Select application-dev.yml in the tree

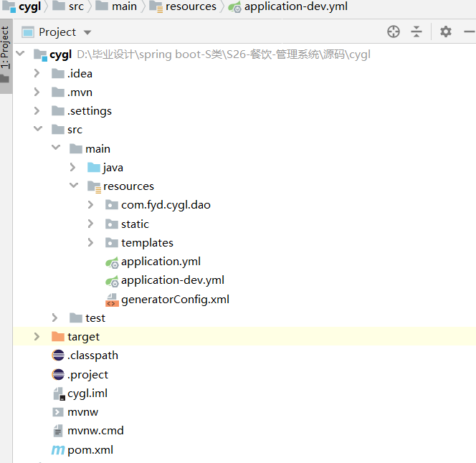click(172, 280)
